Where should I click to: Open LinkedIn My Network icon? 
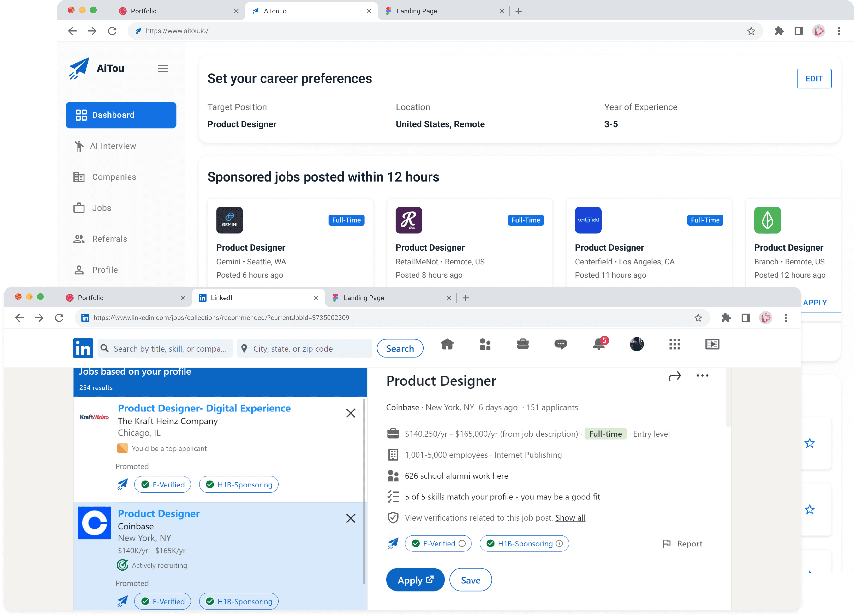coord(485,344)
